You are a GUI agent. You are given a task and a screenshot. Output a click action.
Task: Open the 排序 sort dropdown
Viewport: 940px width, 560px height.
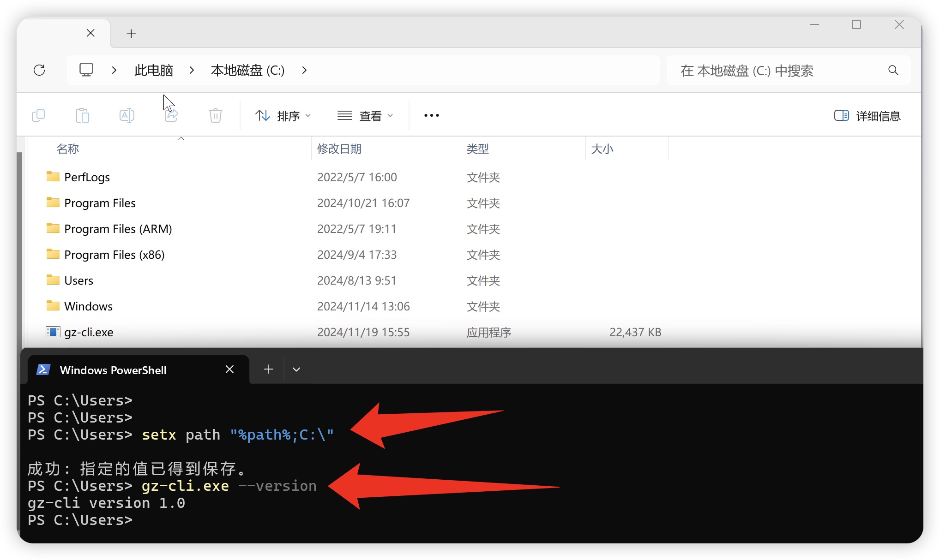click(x=283, y=116)
